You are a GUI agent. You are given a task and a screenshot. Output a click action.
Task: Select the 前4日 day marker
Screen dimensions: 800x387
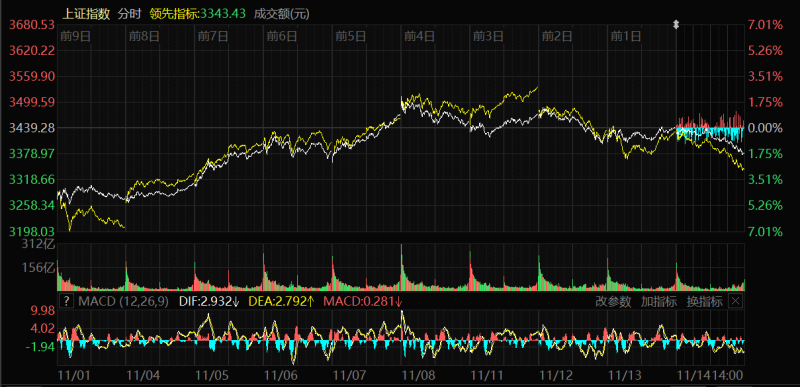point(420,36)
